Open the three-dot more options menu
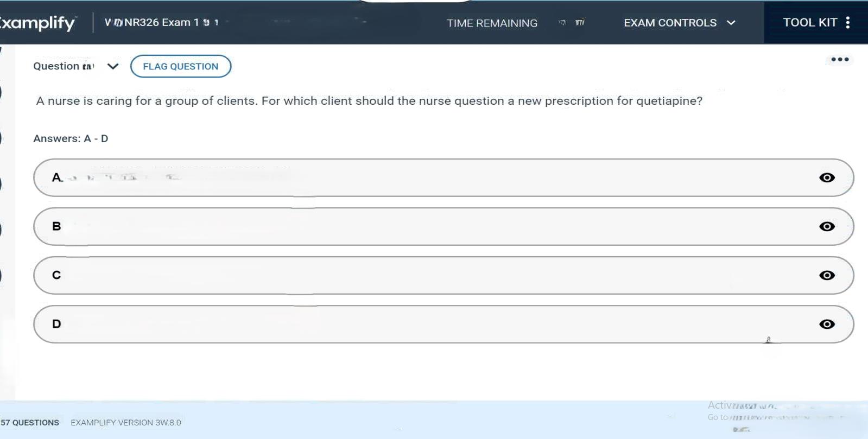 click(840, 60)
